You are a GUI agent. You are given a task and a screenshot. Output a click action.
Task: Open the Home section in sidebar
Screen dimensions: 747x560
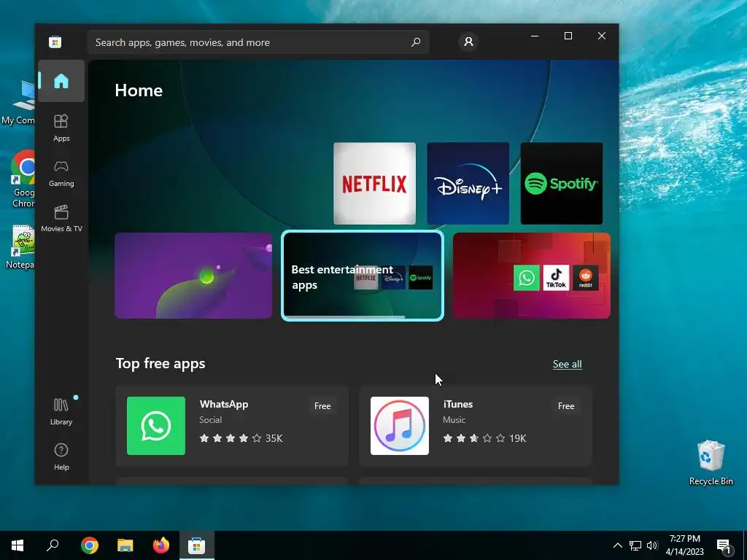tap(61, 81)
